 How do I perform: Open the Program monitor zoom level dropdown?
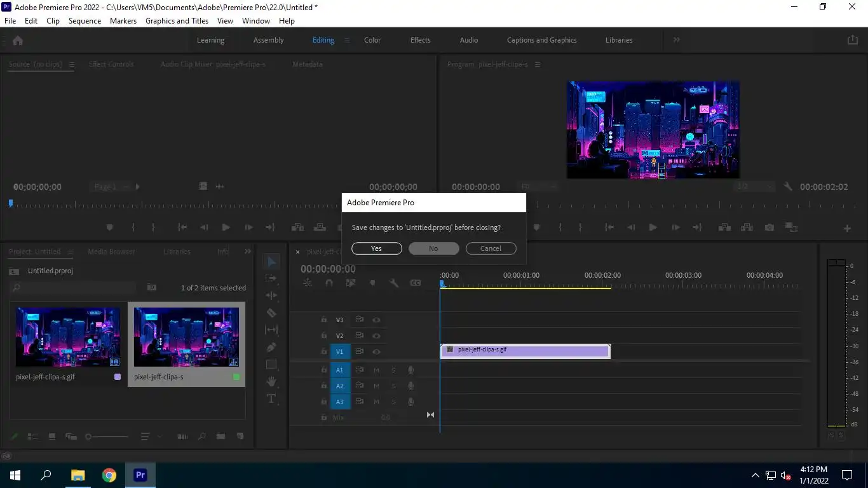(x=539, y=187)
